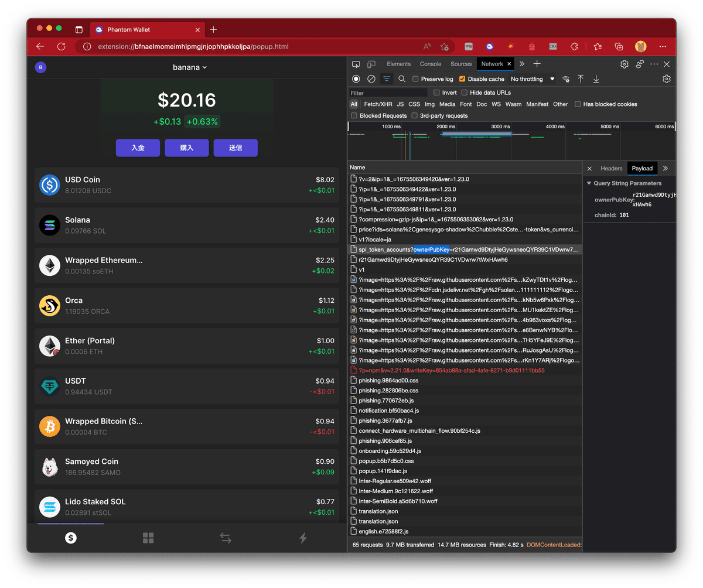Click the import HAR upload arrow icon
Screen dimensions: 703x588
(581, 78)
